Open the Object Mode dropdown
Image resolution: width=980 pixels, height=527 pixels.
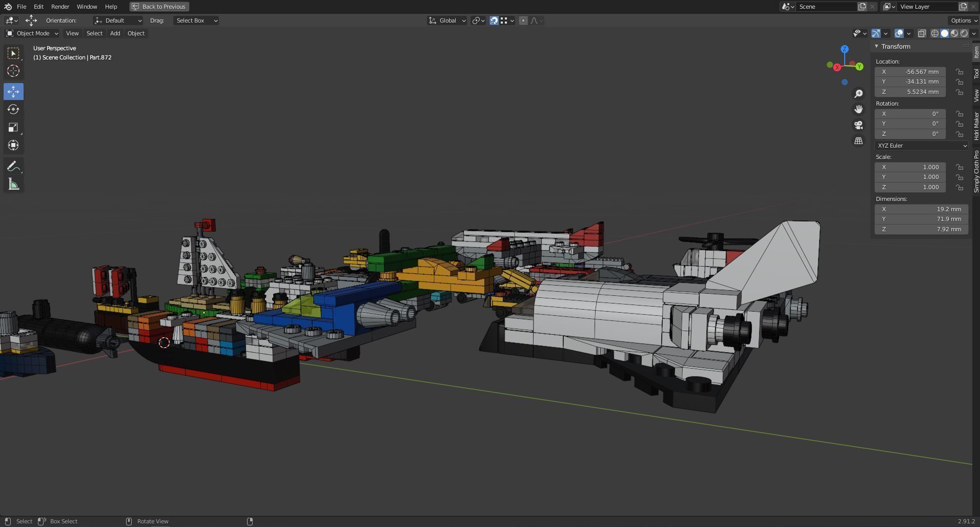[x=32, y=33]
